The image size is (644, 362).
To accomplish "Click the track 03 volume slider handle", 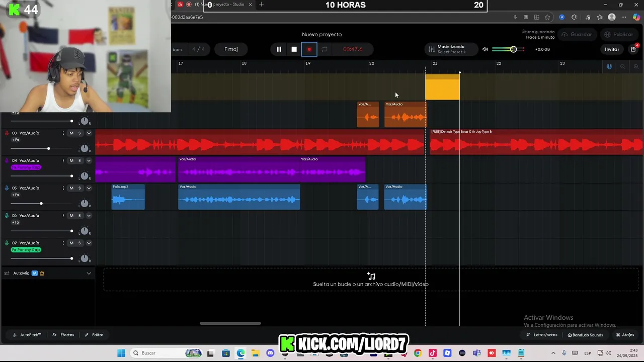I will click(48, 148).
